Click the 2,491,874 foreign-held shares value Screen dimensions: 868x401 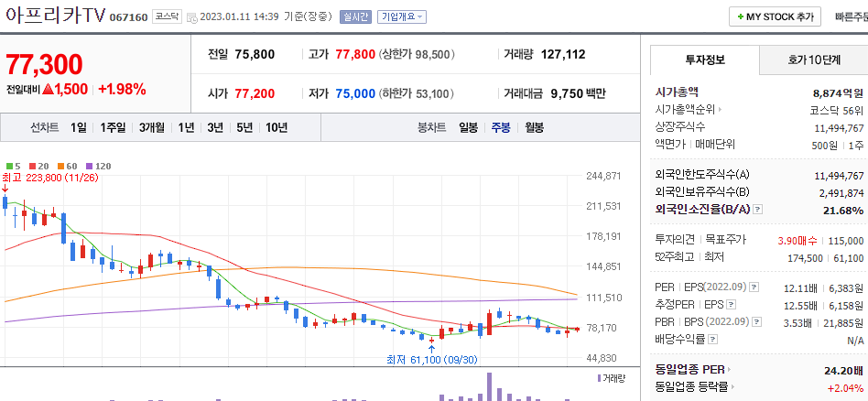point(840,192)
